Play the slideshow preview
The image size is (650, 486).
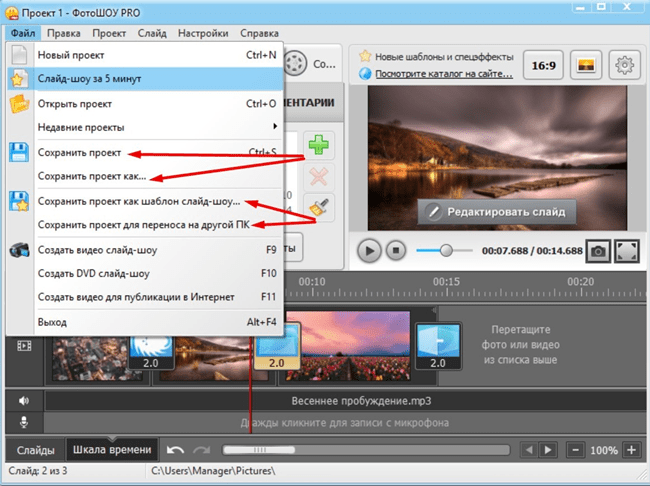pos(369,250)
